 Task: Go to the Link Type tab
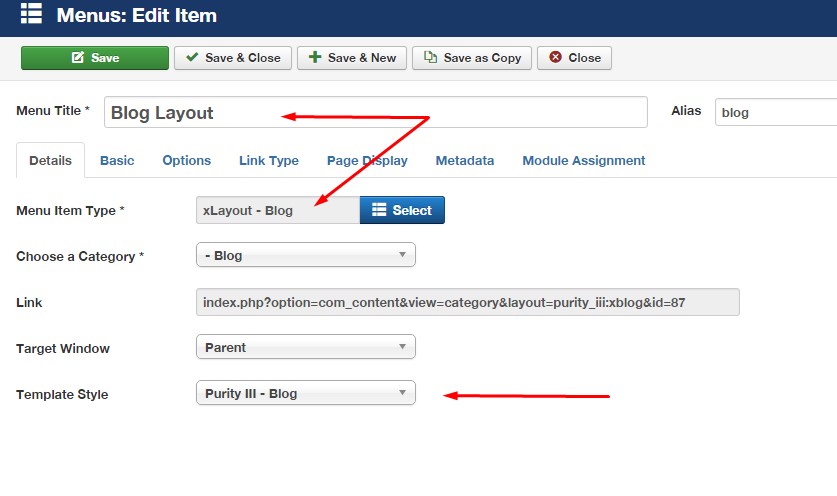pyautogui.click(x=269, y=160)
